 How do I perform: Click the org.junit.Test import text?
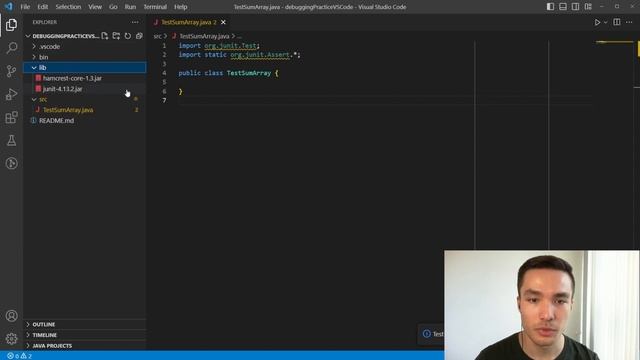pos(230,46)
